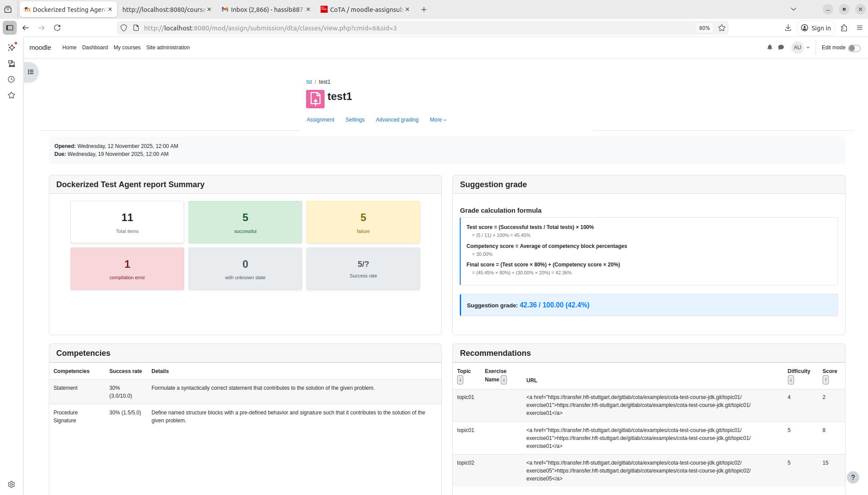Open Firefox downloads panel
Screen dimensions: 868x495
[788, 28]
